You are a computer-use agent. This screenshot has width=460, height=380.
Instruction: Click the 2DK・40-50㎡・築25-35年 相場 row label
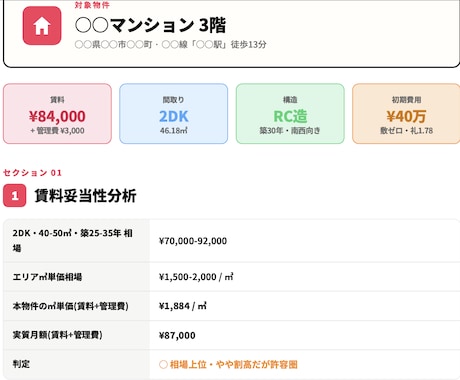pyautogui.click(x=73, y=240)
